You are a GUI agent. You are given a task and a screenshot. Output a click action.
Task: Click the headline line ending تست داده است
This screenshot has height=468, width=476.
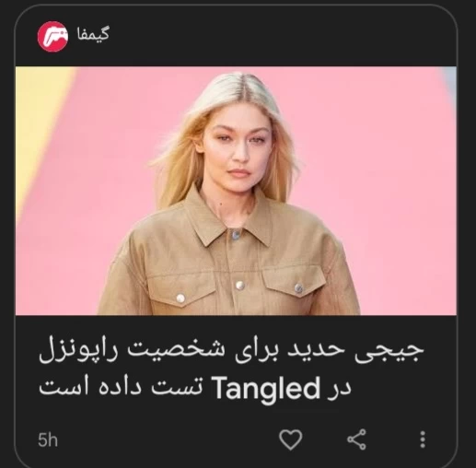tap(195, 388)
